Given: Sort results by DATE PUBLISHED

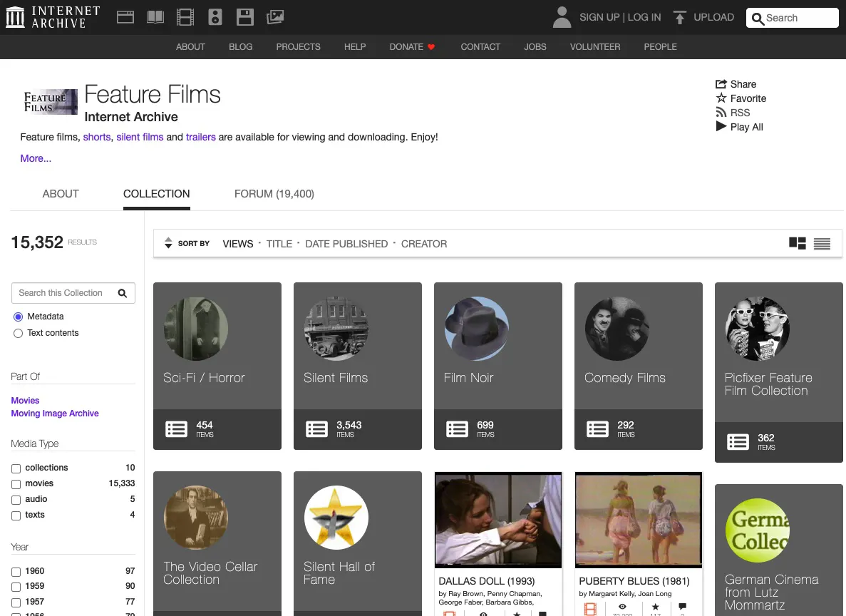Looking at the screenshot, I should point(346,244).
